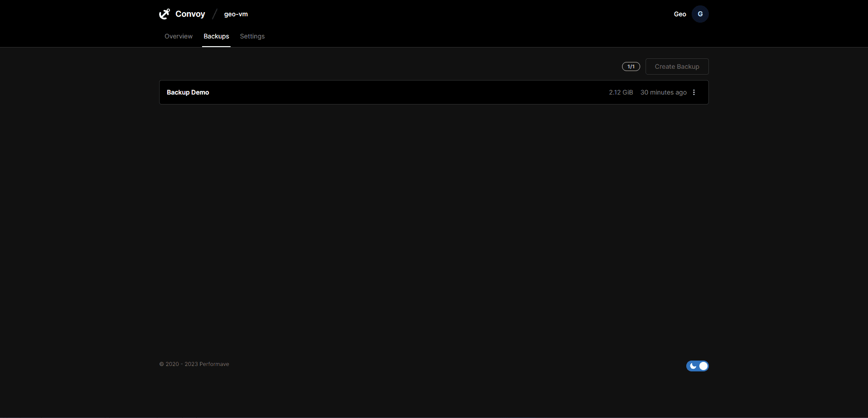Screen dimensions: 868x418
Task: Click the 2020 - 2023 Performave copyright text
Action: (x=194, y=364)
